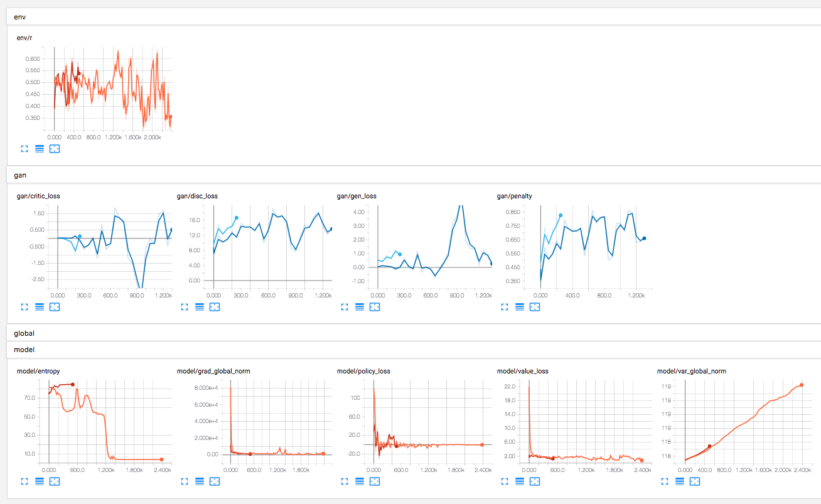Image resolution: width=821 pixels, height=504 pixels.
Task: Fit gan/critic_loss chart domain to data
Action: (55, 307)
